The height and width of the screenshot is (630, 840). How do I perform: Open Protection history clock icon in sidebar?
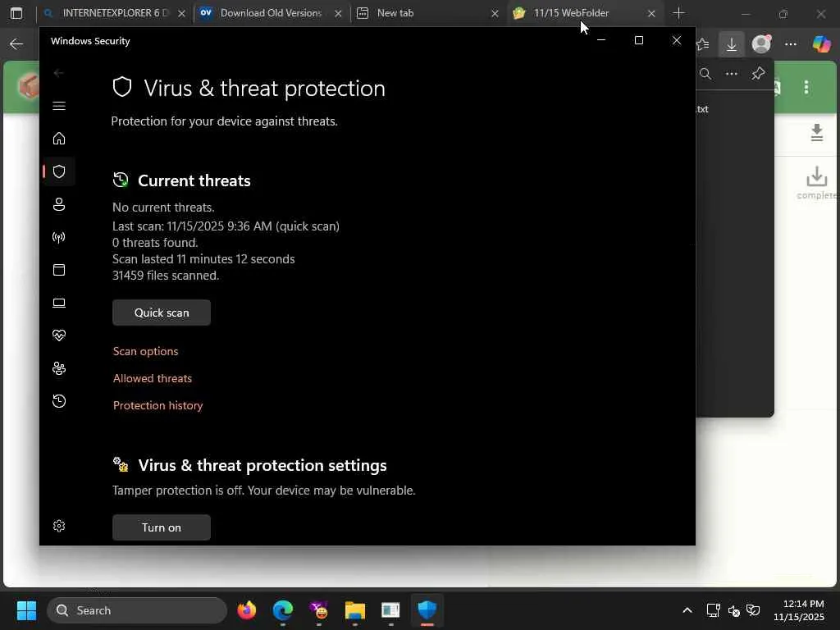59,401
